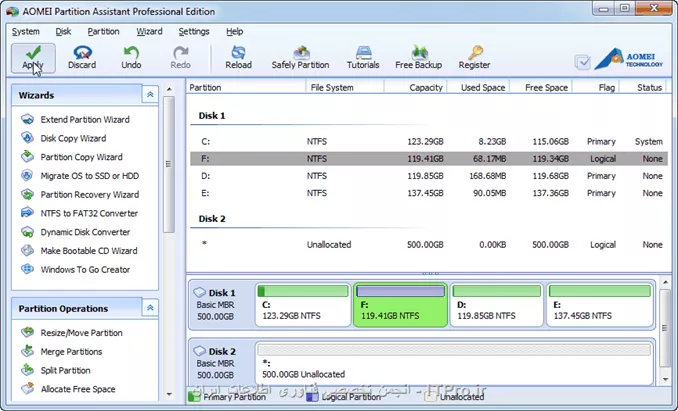Open Safely Partition from the toolbar
Screen dimensions: 678x411
click(x=300, y=58)
